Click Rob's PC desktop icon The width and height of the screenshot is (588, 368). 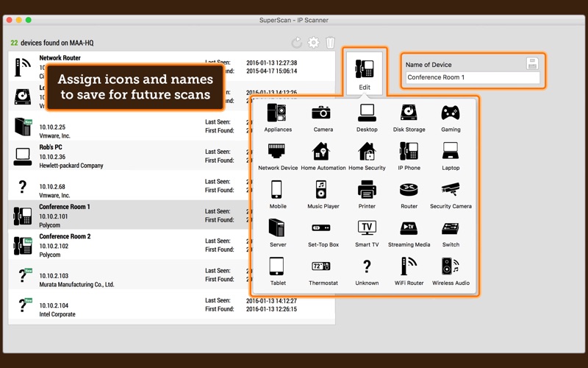pyautogui.click(x=23, y=156)
